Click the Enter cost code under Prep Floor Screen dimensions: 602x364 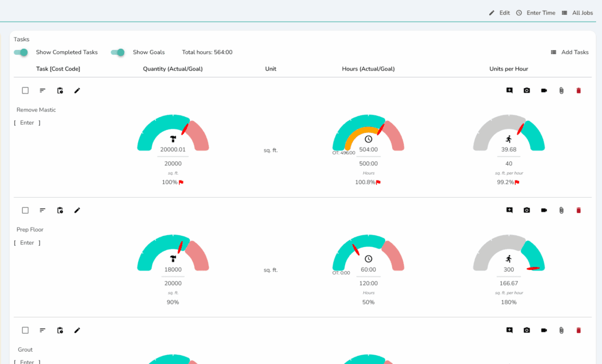tap(27, 243)
